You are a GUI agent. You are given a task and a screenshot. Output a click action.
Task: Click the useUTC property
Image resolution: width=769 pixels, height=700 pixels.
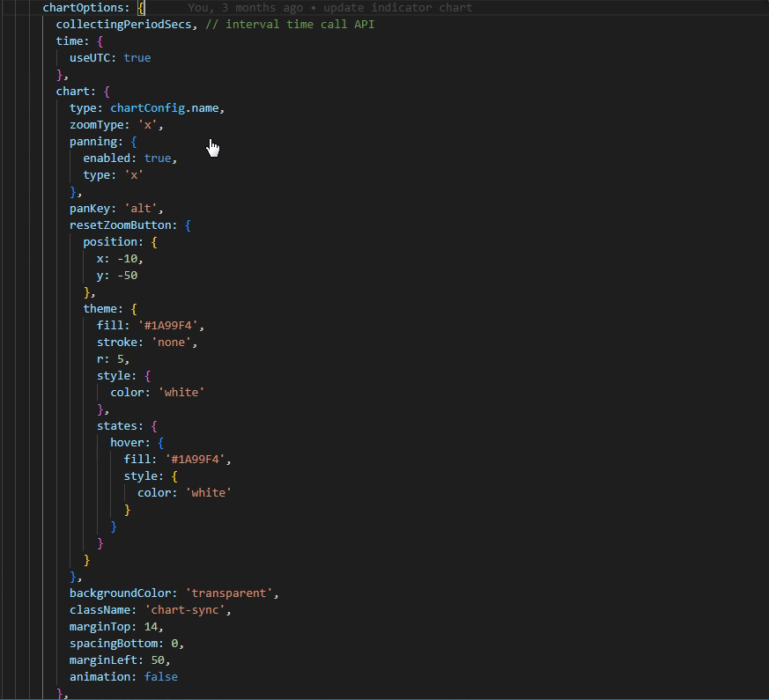[89, 58]
